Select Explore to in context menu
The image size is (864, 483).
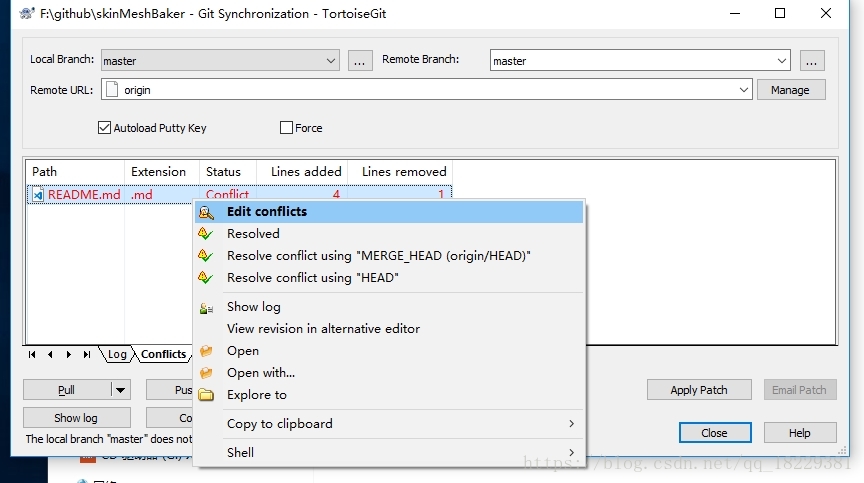pyautogui.click(x=389, y=395)
